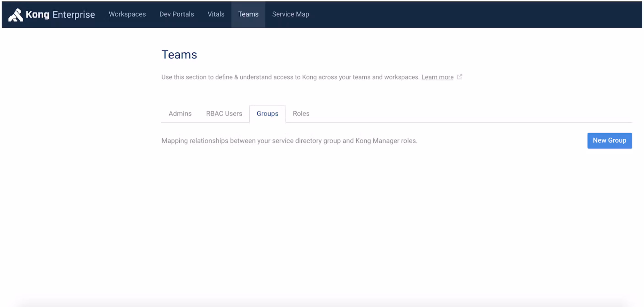Click the 'Mapping relationships' description text
This screenshot has width=644, height=307.
[289, 141]
